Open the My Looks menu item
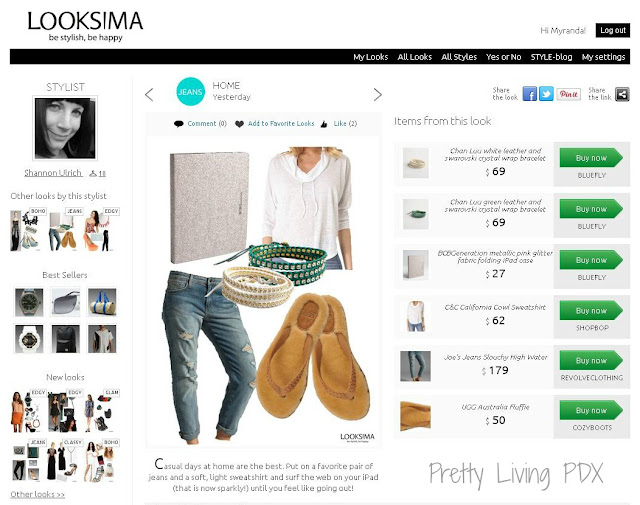Viewport: 640px width, 505px height. coord(371,57)
